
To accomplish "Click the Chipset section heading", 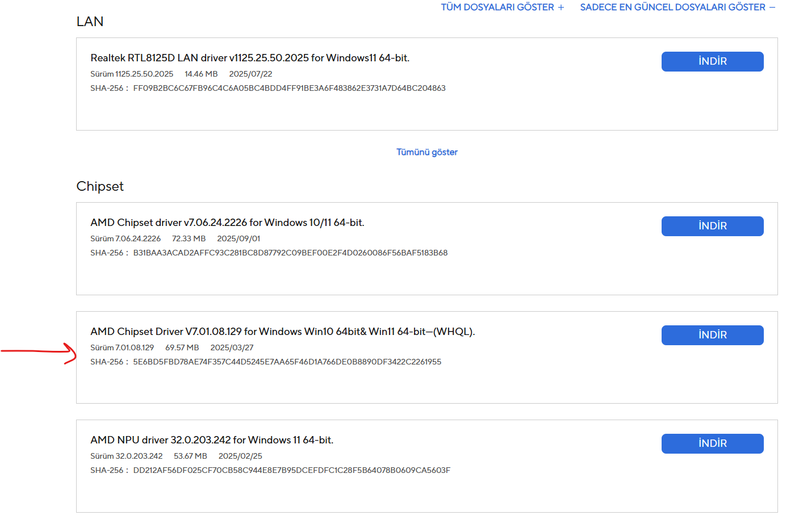I will click(100, 186).
